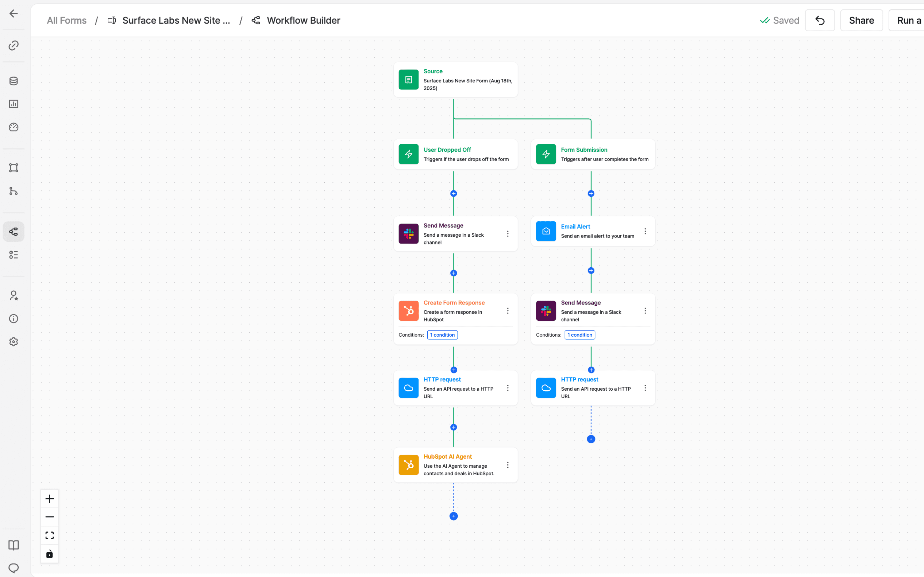
Task: Open the bar chart analytics icon
Action: (x=13, y=104)
